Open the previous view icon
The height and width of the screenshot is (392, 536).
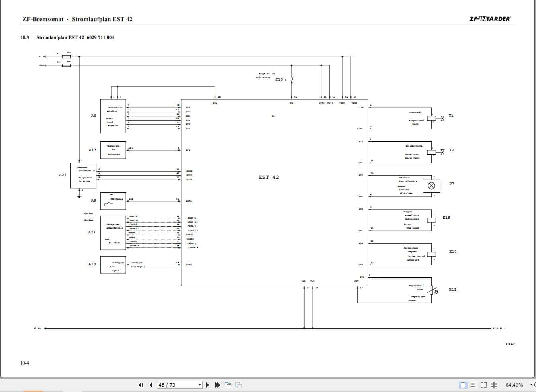(x=229, y=385)
